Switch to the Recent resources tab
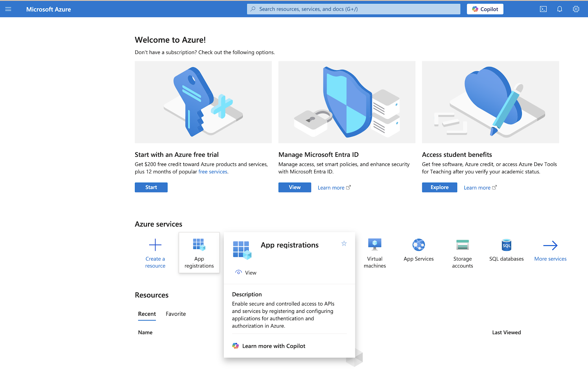The height and width of the screenshot is (372, 588). [x=147, y=314]
